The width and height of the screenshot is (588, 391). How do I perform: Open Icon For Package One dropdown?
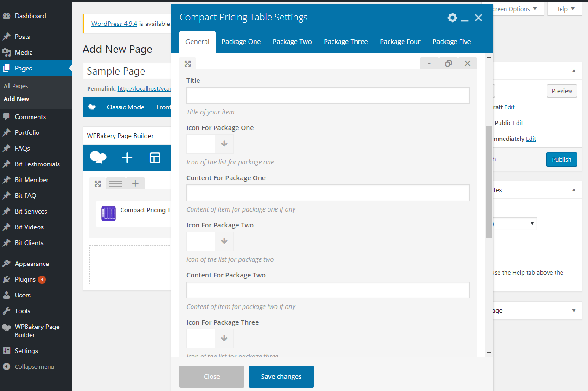point(224,144)
